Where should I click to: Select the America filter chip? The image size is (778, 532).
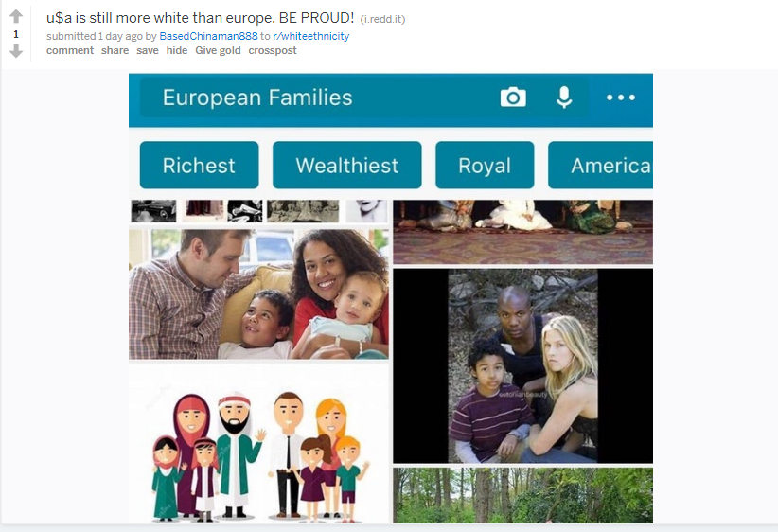[600, 166]
